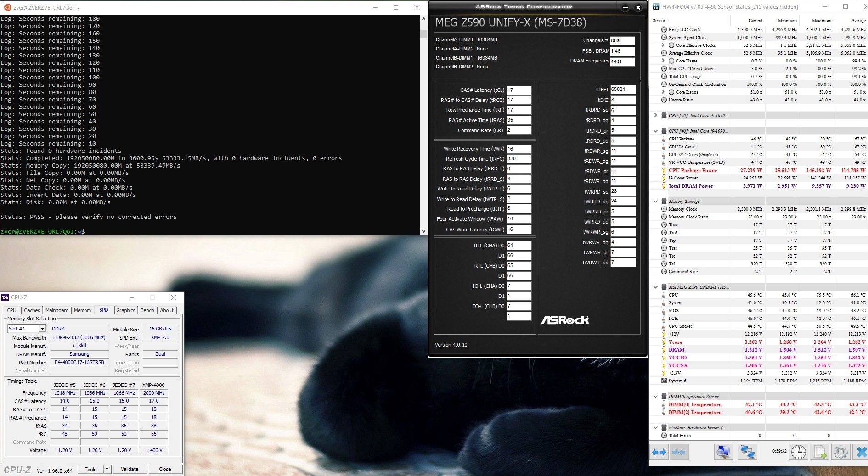Open the Memory tab in CPU-Z
The image size is (868, 476).
point(83,311)
